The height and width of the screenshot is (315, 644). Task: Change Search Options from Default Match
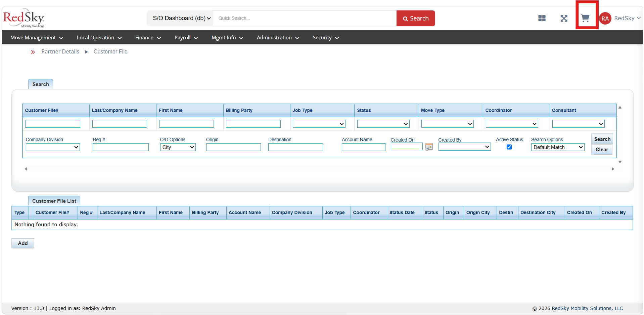coord(558,147)
